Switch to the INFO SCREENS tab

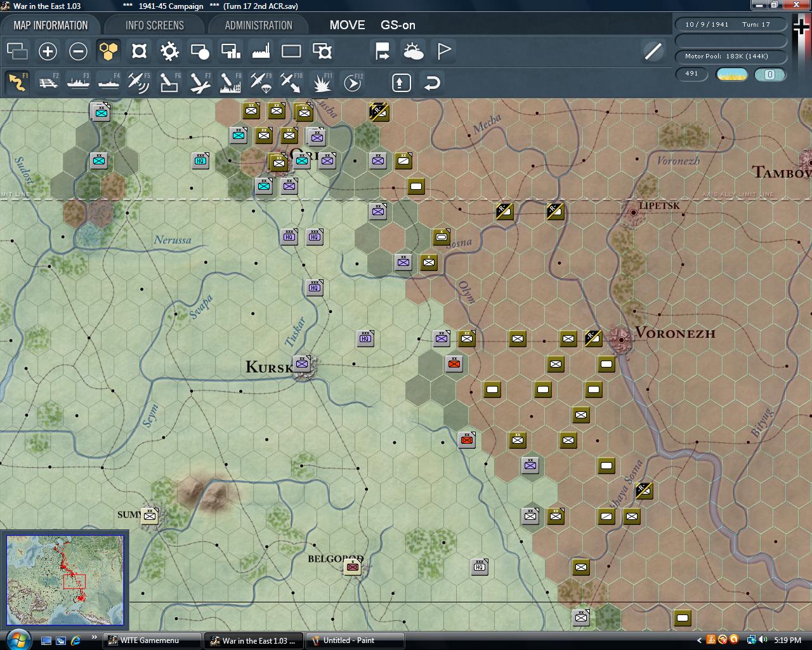[x=155, y=25]
